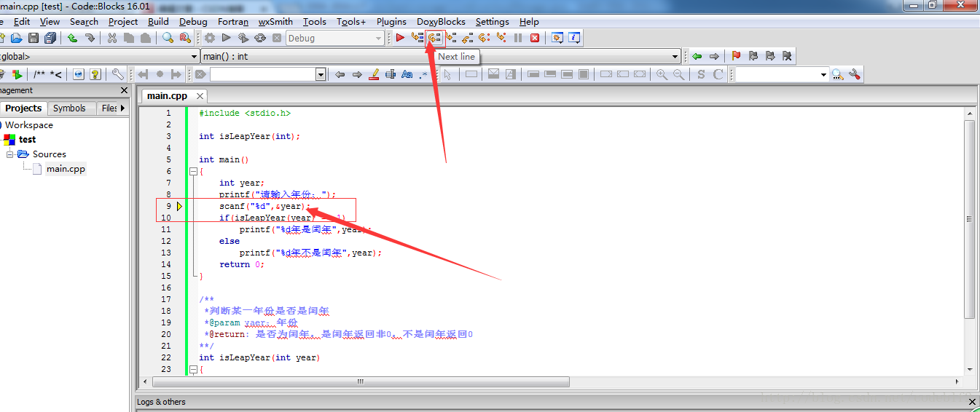Run the program with grey play icon

[227, 38]
